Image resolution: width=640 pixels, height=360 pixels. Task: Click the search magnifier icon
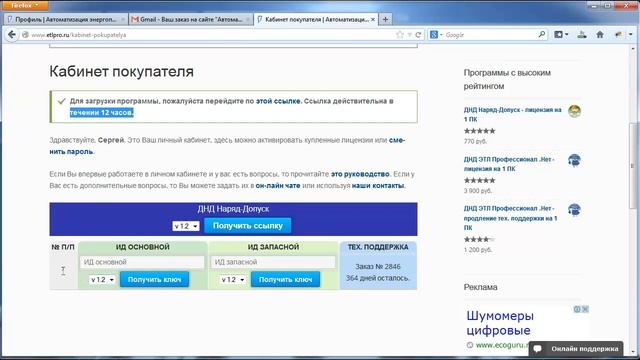click(x=542, y=35)
